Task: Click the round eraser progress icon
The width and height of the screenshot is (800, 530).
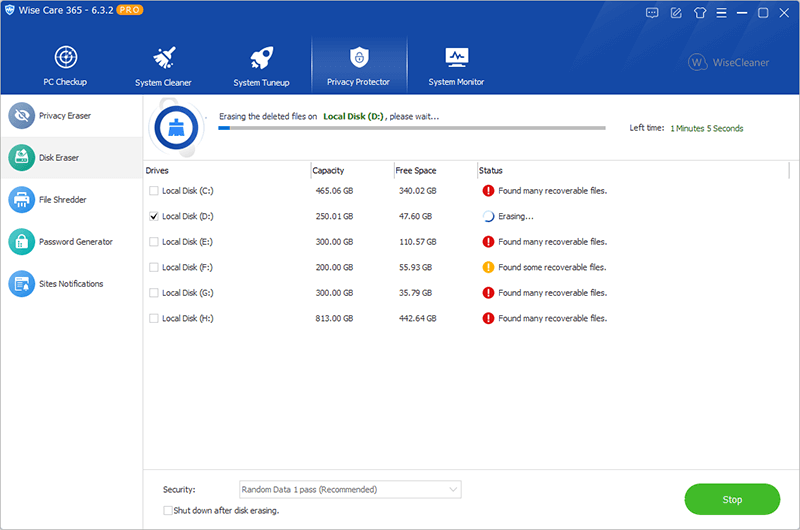Action: tap(177, 128)
